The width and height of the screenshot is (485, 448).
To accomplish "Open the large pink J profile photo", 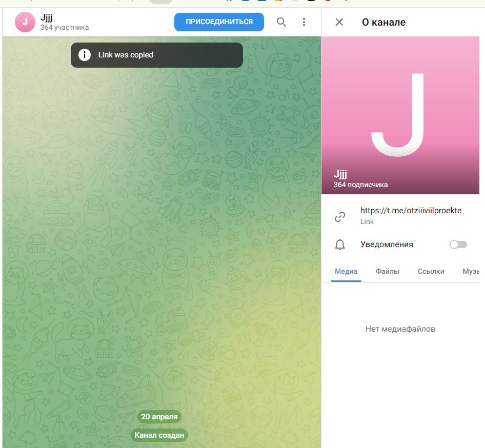I will (400, 115).
